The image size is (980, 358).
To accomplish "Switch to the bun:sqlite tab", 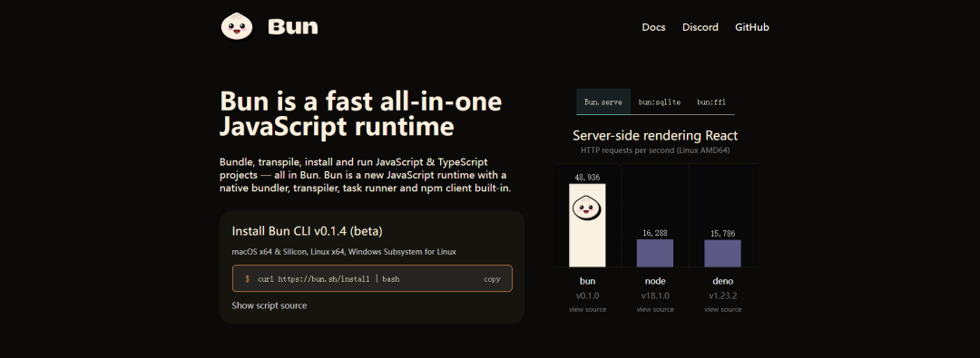I will click(x=660, y=102).
